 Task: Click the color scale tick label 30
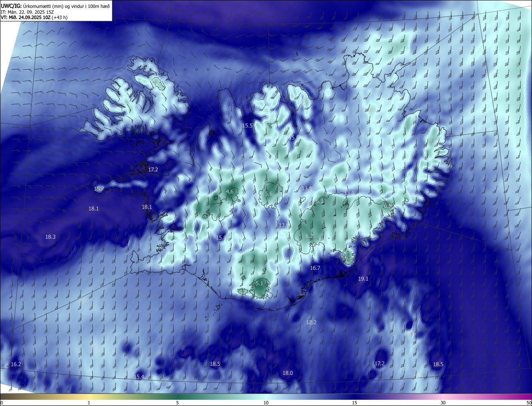point(443,403)
